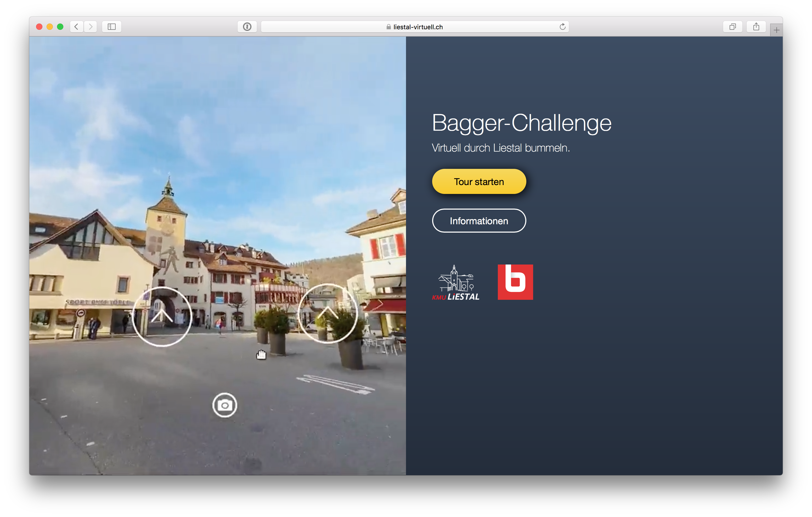Toggle the Safari sidebar button
Screen dimensions: 812x517
[x=112, y=27]
